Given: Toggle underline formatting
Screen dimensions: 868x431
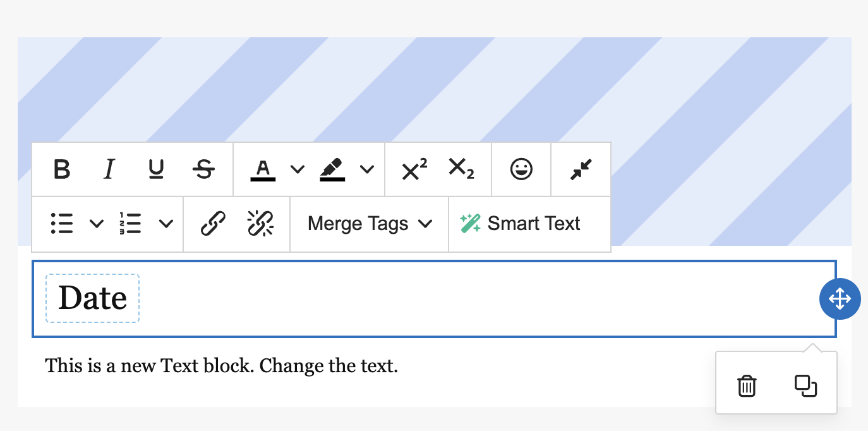Looking at the screenshot, I should click(x=156, y=169).
